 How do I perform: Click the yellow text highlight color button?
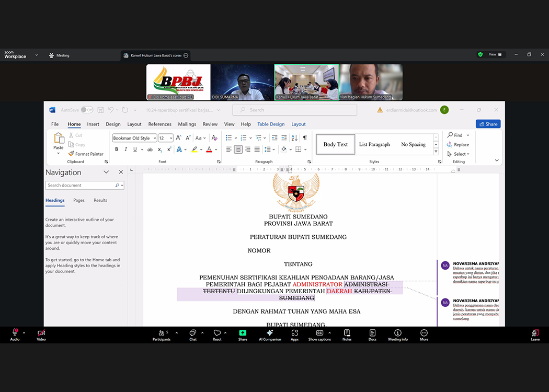194,149
